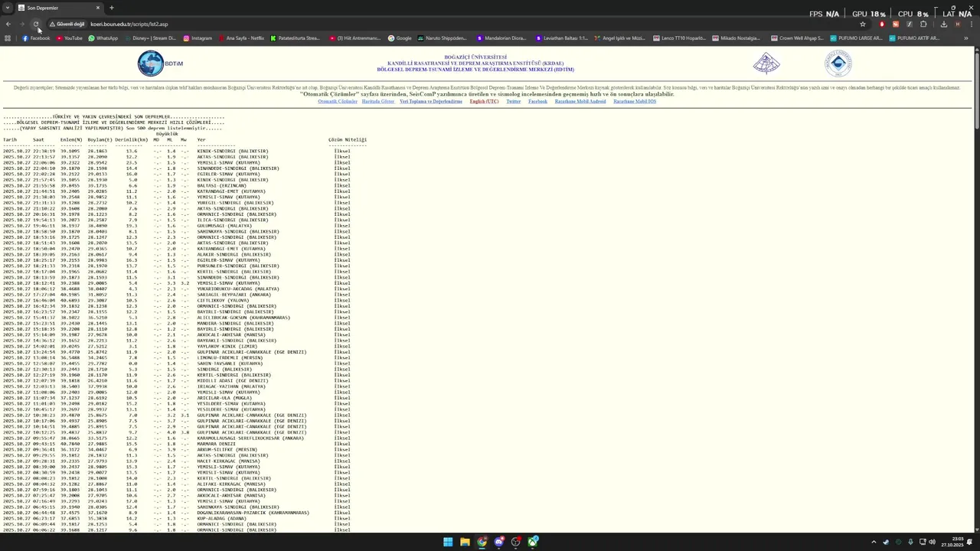This screenshot has width=980, height=551.
Task: Open the Patatesliturta Stream bookmark
Action: click(x=295, y=38)
